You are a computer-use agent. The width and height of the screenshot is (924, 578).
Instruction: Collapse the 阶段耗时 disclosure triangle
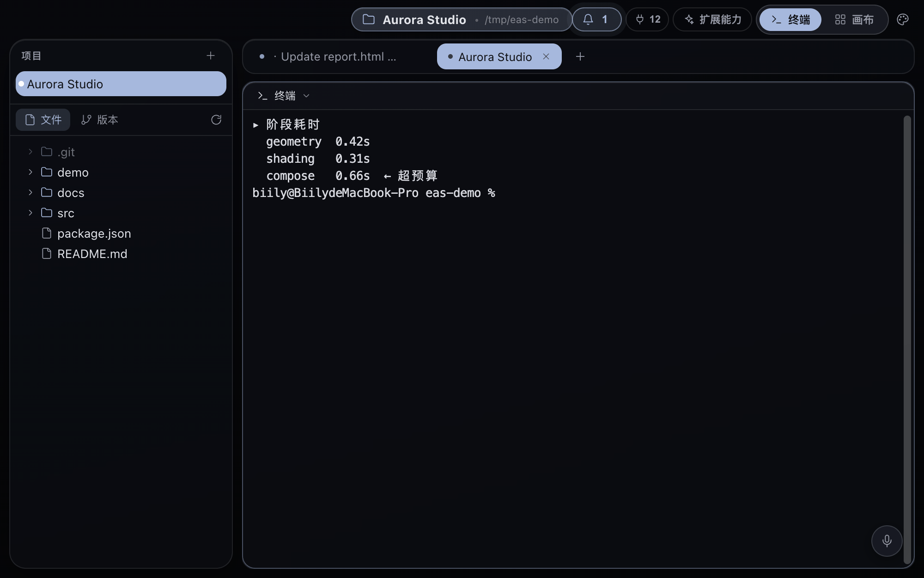[255, 125]
